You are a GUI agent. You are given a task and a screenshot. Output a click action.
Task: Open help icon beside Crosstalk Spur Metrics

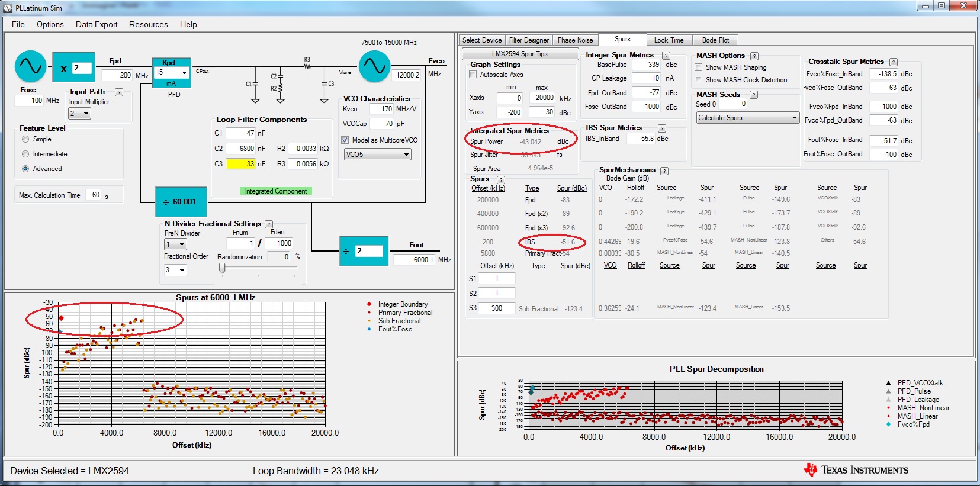click(x=894, y=62)
